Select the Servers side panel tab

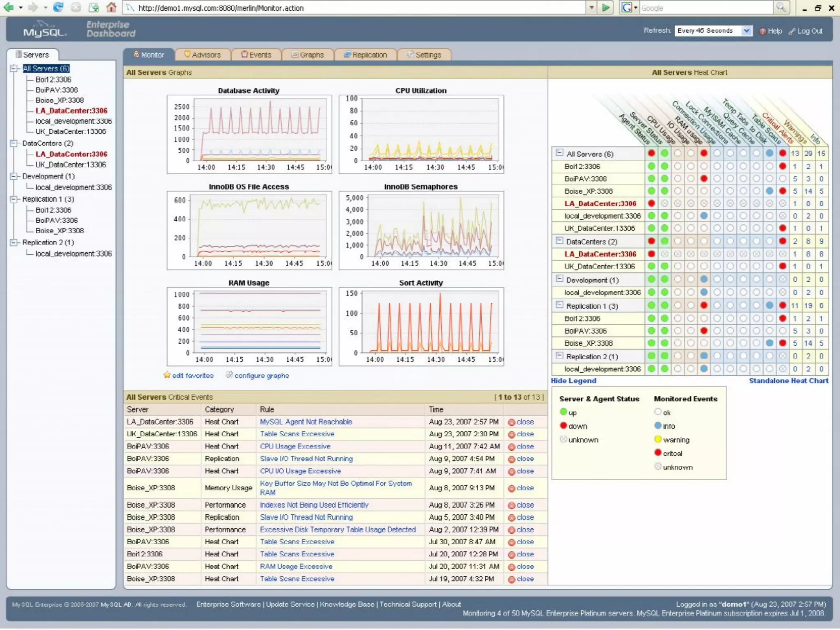click(32, 55)
